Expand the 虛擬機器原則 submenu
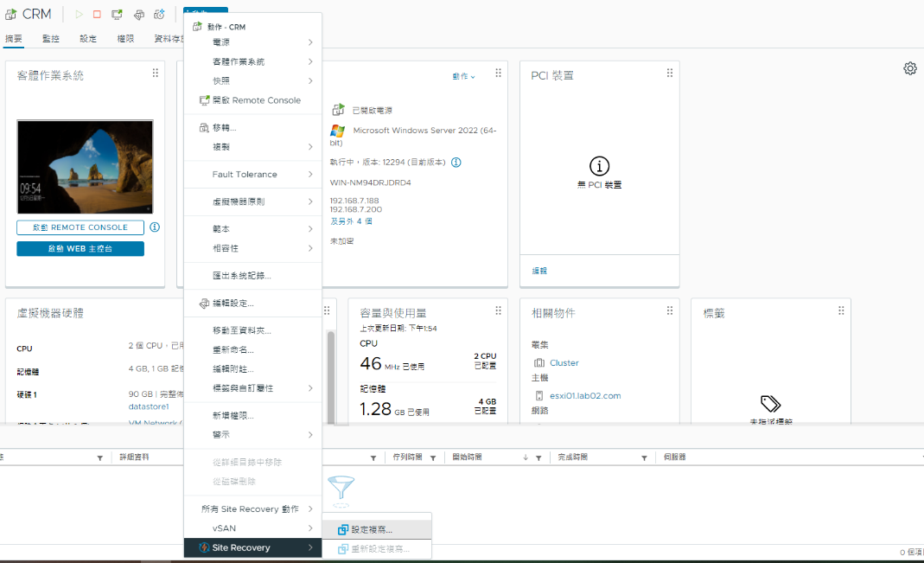This screenshot has width=924, height=563. tap(252, 202)
